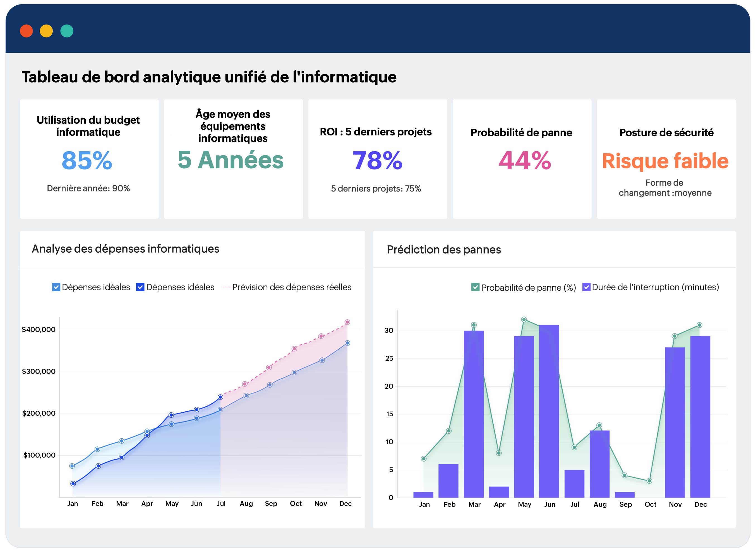Click the red window control dot
Screen dimensions: 756x552
[27, 31]
